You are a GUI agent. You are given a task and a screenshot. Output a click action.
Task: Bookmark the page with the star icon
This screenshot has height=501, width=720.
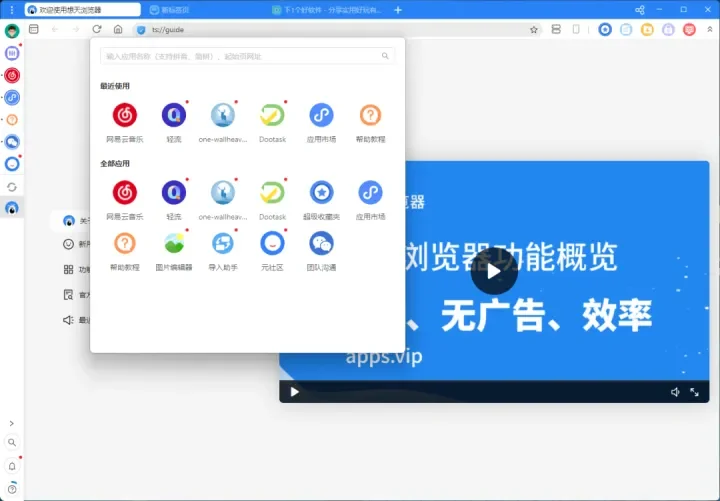coord(534,30)
